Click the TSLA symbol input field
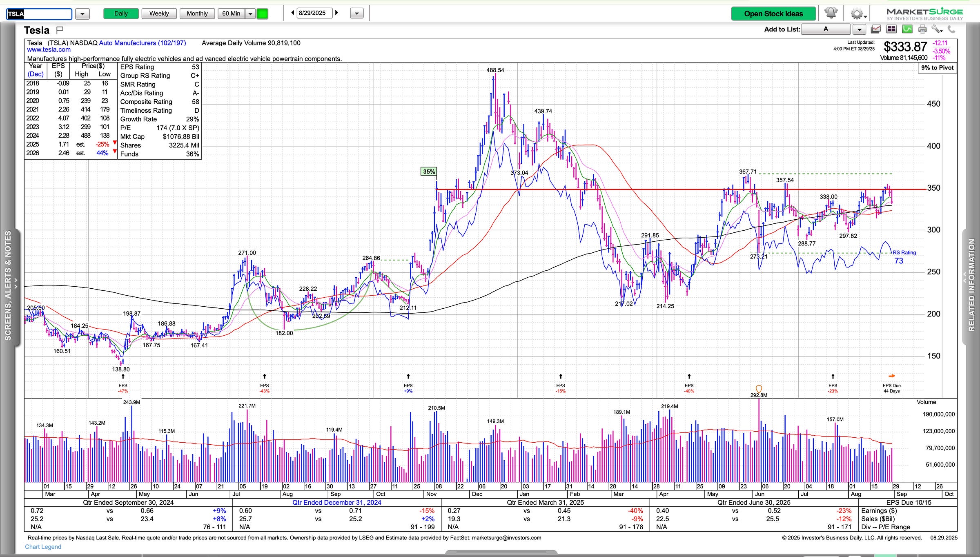 [40, 14]
